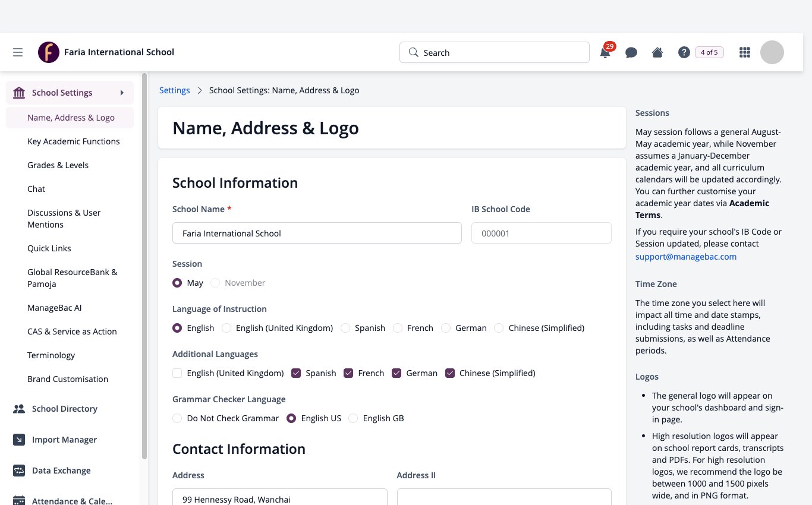Check English (United Kingdom) additional language
Viewport: 812px width, 505px height.
(177, 373)
